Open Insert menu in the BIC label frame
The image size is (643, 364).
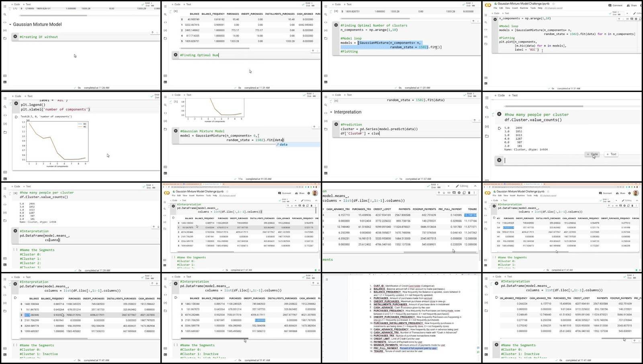[515, 8]
